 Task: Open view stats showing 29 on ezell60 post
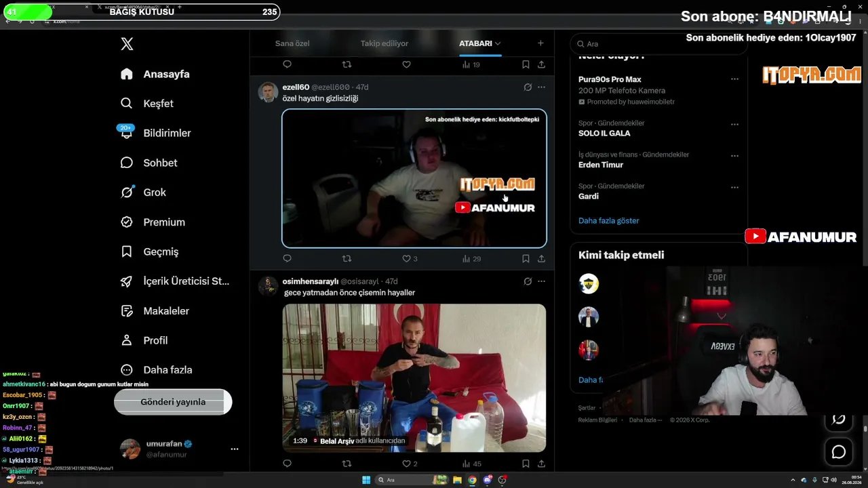(x=471, y=258)
